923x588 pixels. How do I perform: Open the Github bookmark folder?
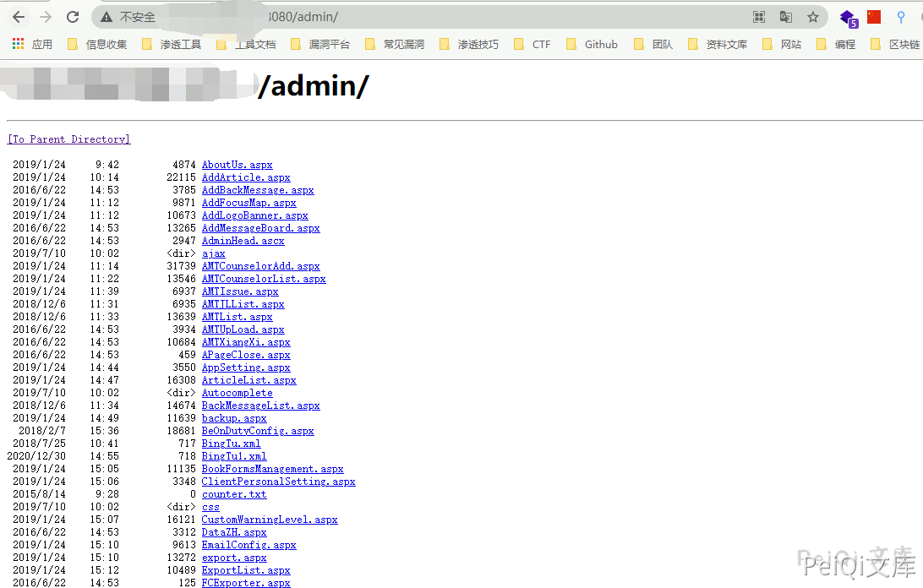pyautogui.click(x=592, y=44)
